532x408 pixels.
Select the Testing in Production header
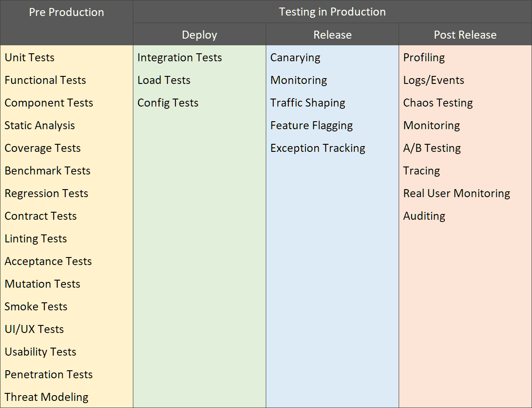[332, 12]
